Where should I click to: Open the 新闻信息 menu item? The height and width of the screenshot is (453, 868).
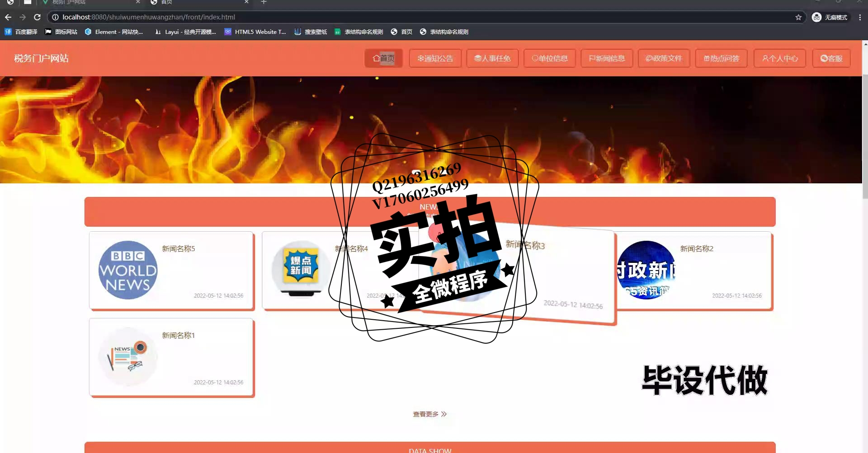click(607, 58)
